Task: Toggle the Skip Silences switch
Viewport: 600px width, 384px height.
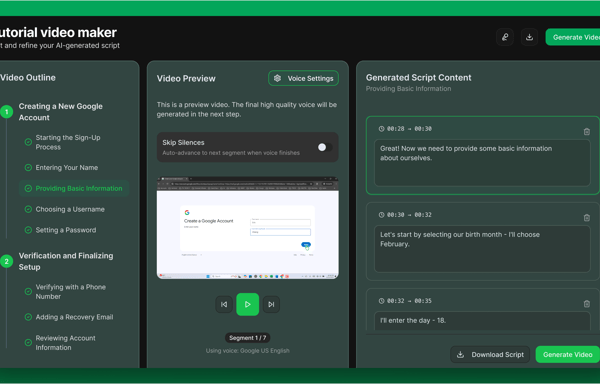Action: 325,147
